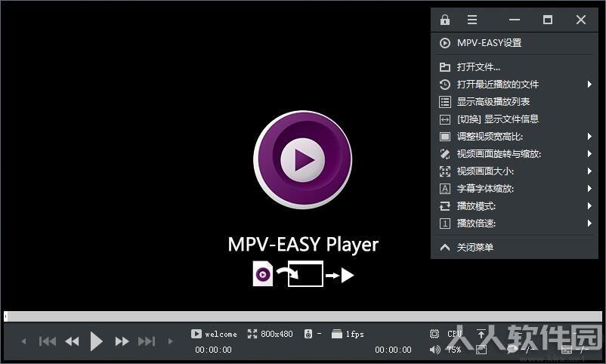Click the play icon beside welcome title
Image resolution: width=606 pixels, height=364 pixels.
click(x=196, y=334)
